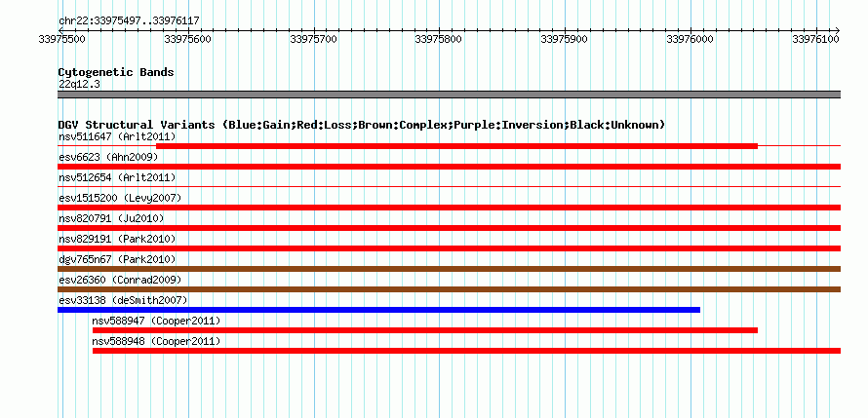Open nsv820791 (Ju2010) variant details
The width and height of the screenshot is (868, 418).
(111, 218)
